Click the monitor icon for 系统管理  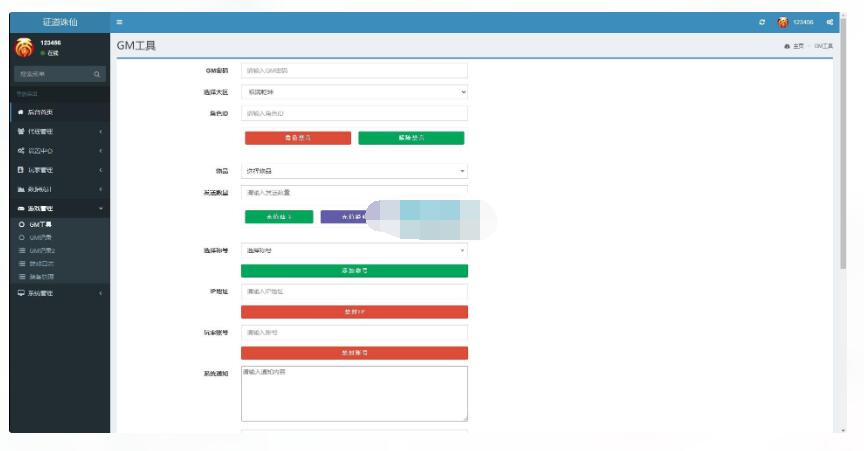(x=21, y=293)
